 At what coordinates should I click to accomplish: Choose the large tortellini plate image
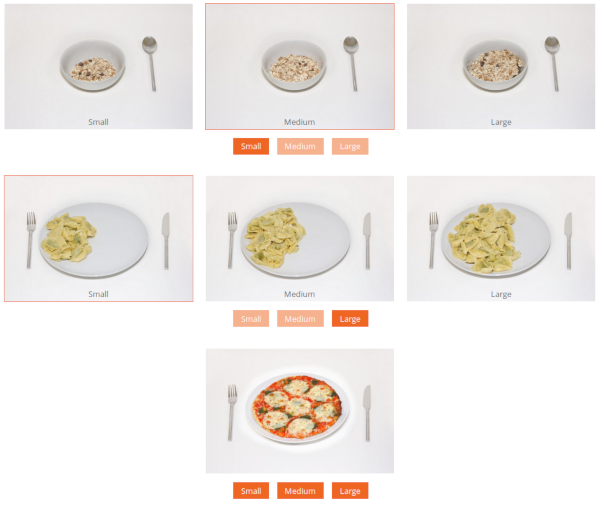(501, 238)
